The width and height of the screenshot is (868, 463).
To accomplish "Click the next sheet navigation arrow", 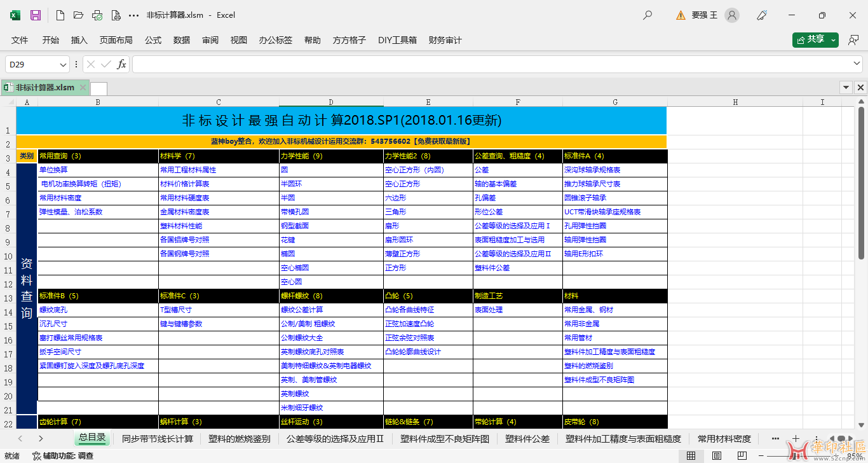I will pyautogui.click(x=41, y=438).
